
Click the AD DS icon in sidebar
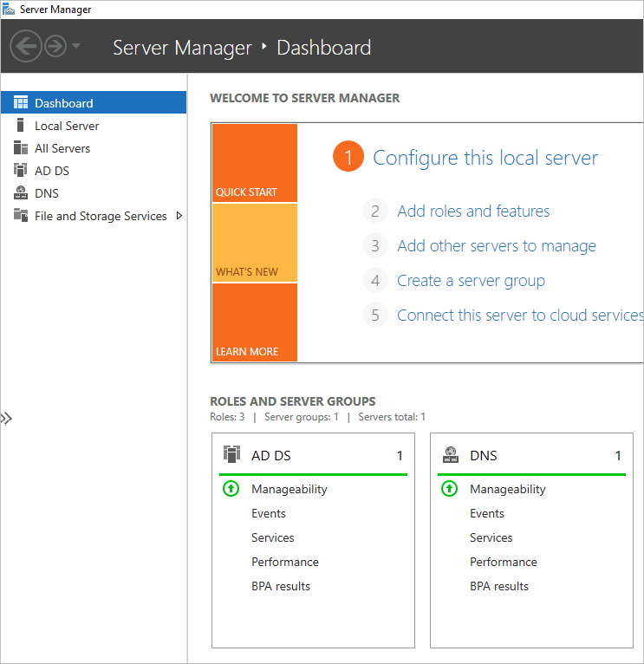click(x=20, y=170)
